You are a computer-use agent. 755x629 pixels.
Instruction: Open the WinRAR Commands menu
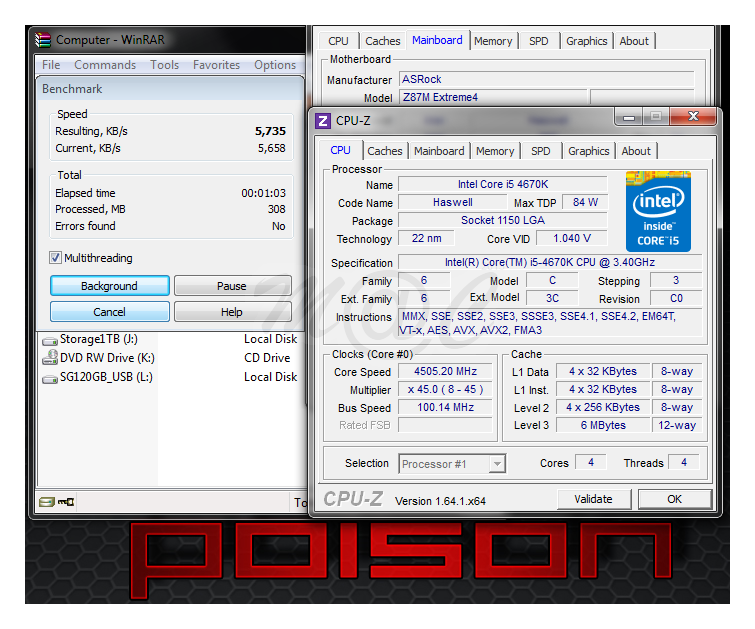tap(105, 65)
